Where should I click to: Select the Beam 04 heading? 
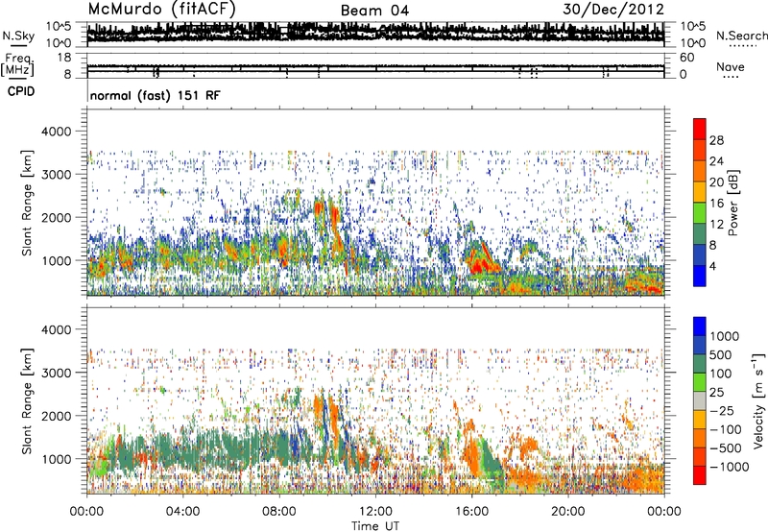pos(374,11)
